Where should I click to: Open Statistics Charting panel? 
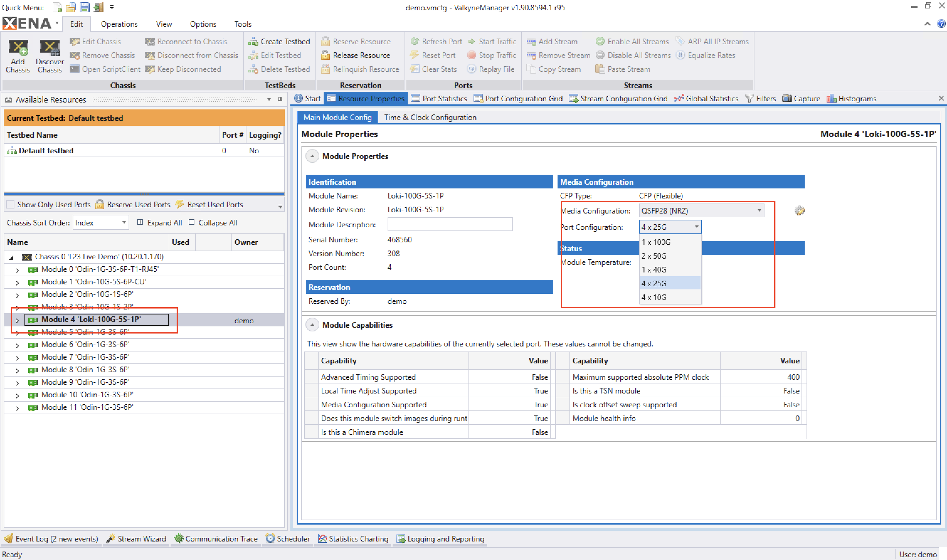353,539
